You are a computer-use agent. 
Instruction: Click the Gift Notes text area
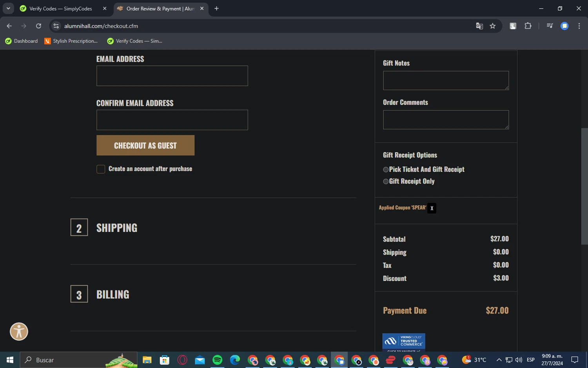tap(446, 80)
